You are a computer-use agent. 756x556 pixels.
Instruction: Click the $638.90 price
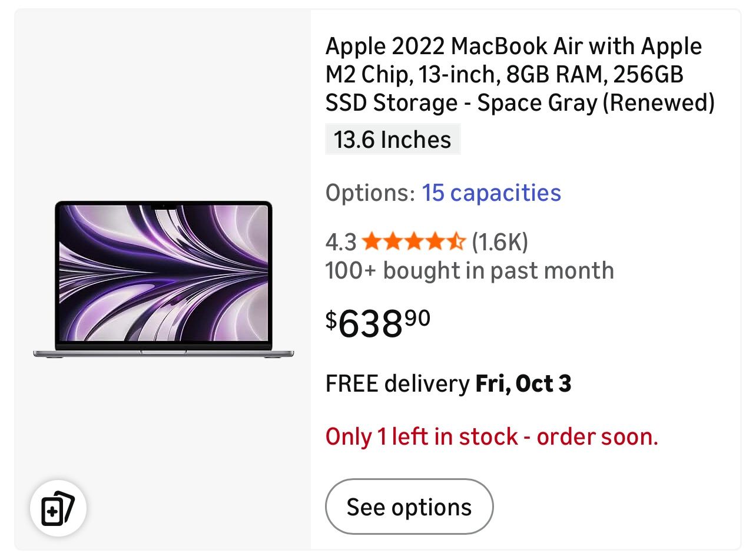(x=378, y=323)
